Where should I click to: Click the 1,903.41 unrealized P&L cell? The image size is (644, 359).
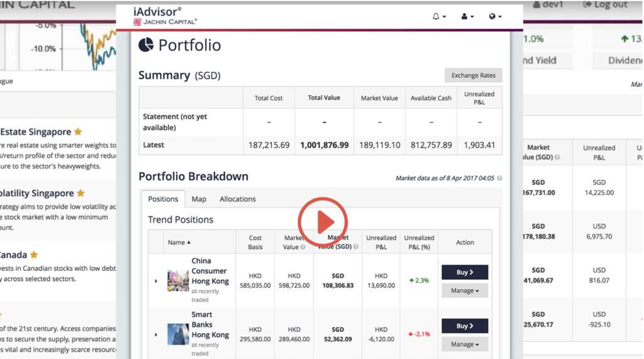[x=479, y=145]
